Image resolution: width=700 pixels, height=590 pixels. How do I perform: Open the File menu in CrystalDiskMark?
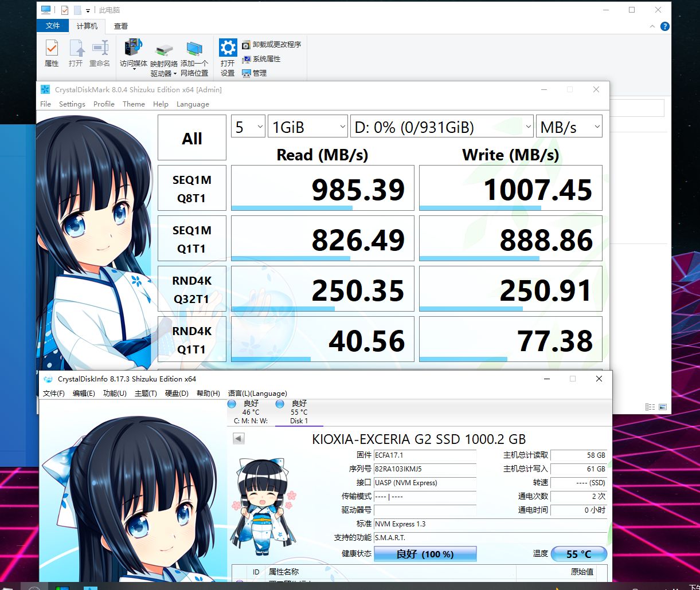pyautogui.click(x=46, y=104)
